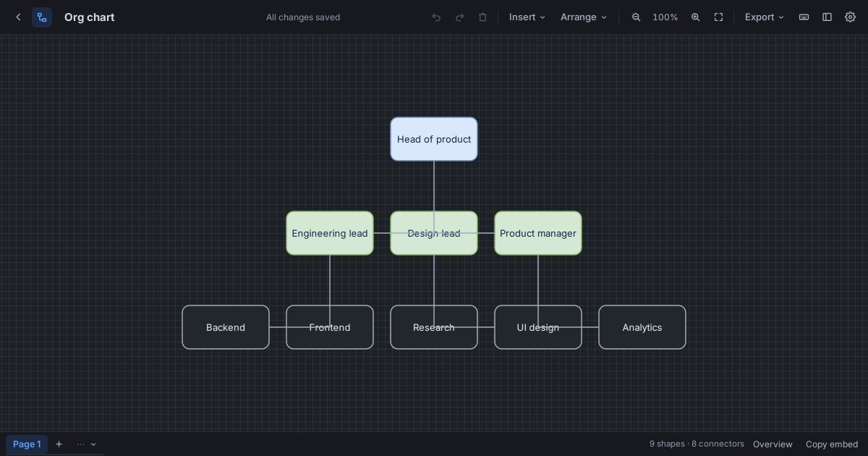Undo the last change
The height and width of the screenshot is (456, 868).
click(x=436, y=17)
